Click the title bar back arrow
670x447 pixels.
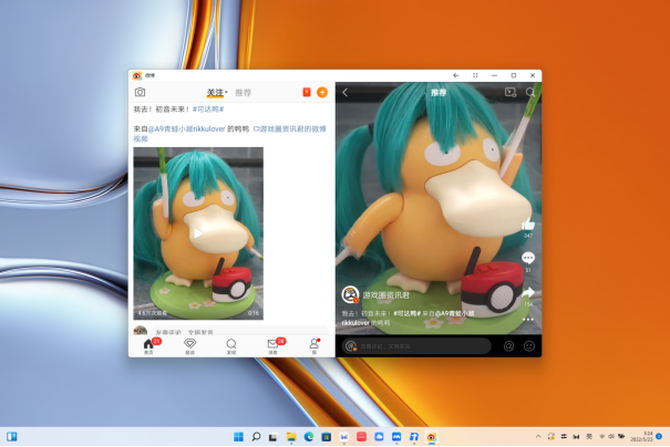pyautogui.click(x=456, y=75)
